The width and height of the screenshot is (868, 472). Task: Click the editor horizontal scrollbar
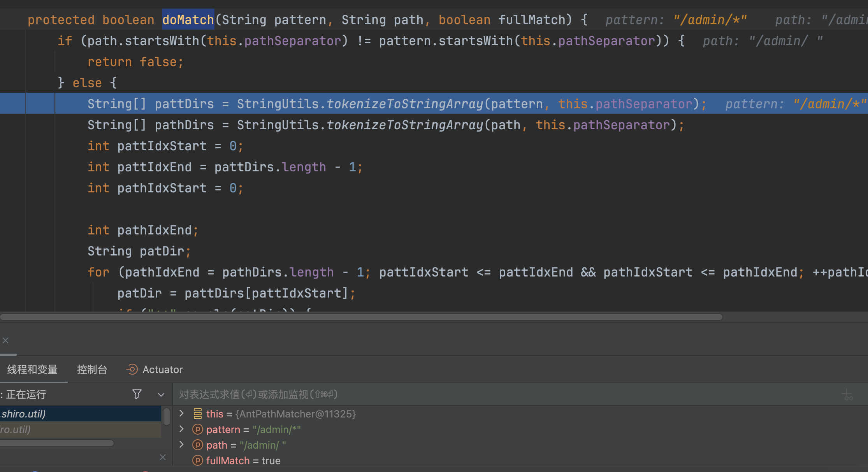[x=361, y=317]
